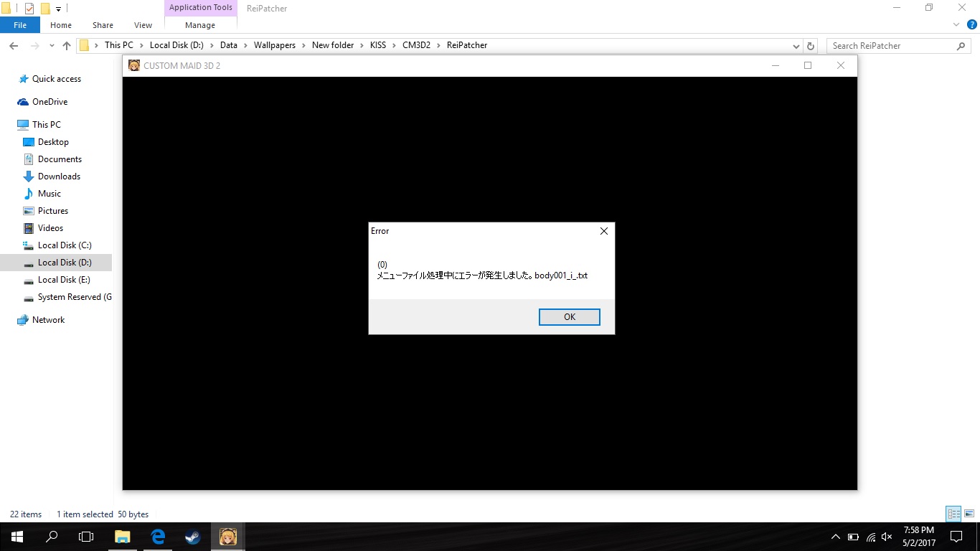980x551 pixels.
Task: Switch to Custom Maid taskbar icon
Action: pos(228,537)
